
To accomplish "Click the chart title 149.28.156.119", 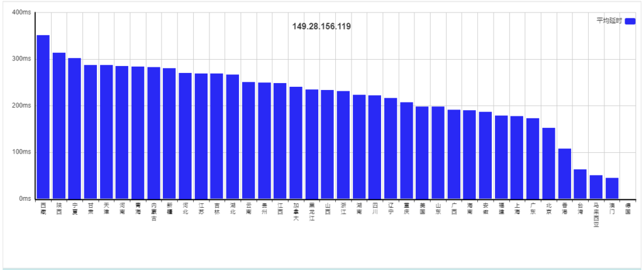I will (321, 26).
